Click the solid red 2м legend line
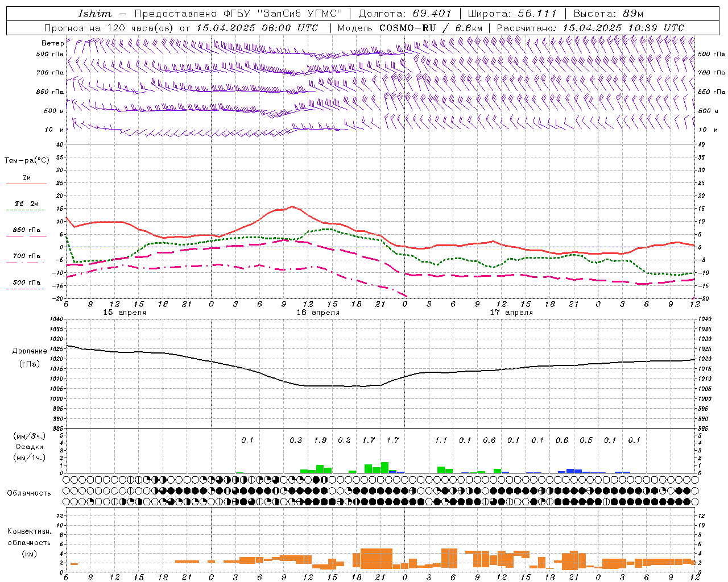This screenshot has height=582, width=728. [x=26, y=184]
